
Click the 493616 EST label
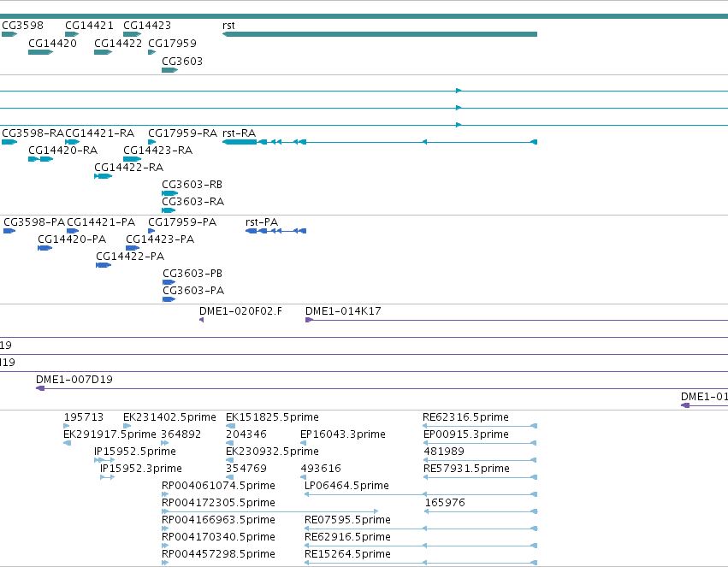[x=321, y=470]
